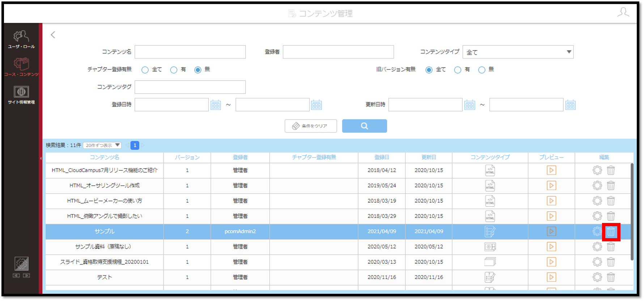Delete the サンプル content with trash icon
This screenshot has height=301, width=644.
click(611, 232)
